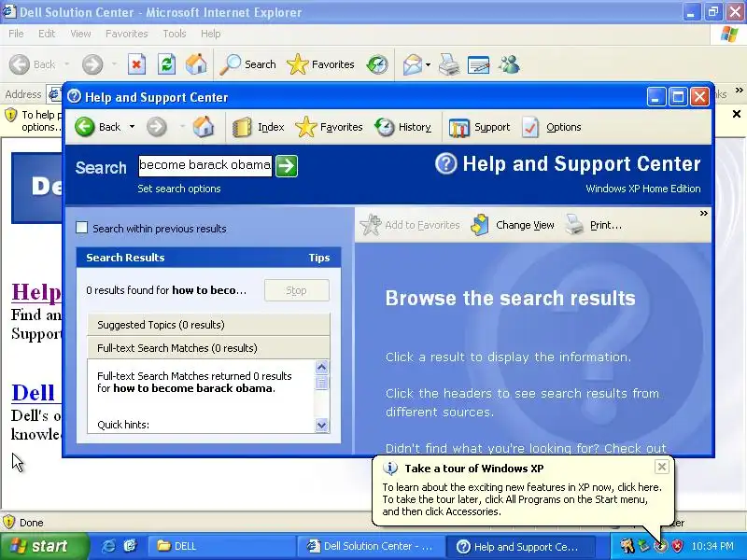Open Back history dropdown in Help Center

(x=132, y=127)
